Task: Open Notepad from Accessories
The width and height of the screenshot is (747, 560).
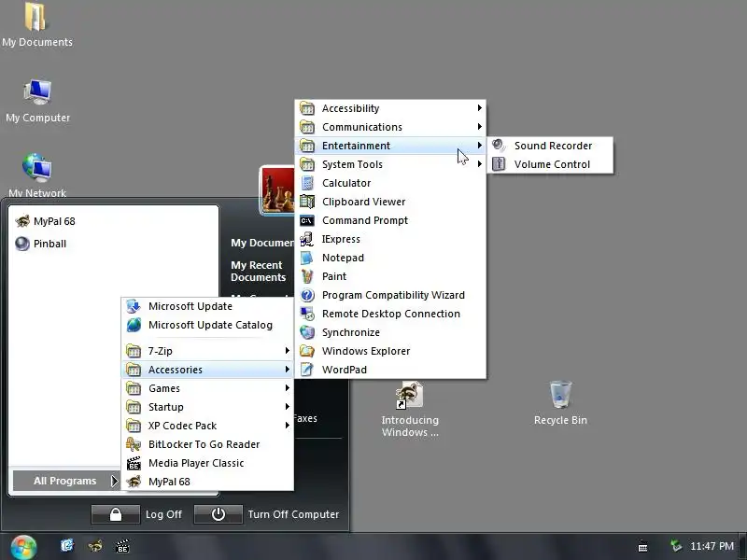Action: click(390, 258)
